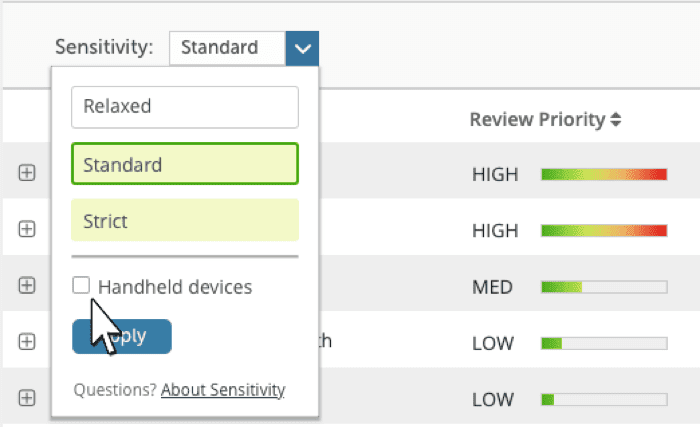Pick the Strict sensitivity option
The image size is (700, 428).
(x=185, y=221)
